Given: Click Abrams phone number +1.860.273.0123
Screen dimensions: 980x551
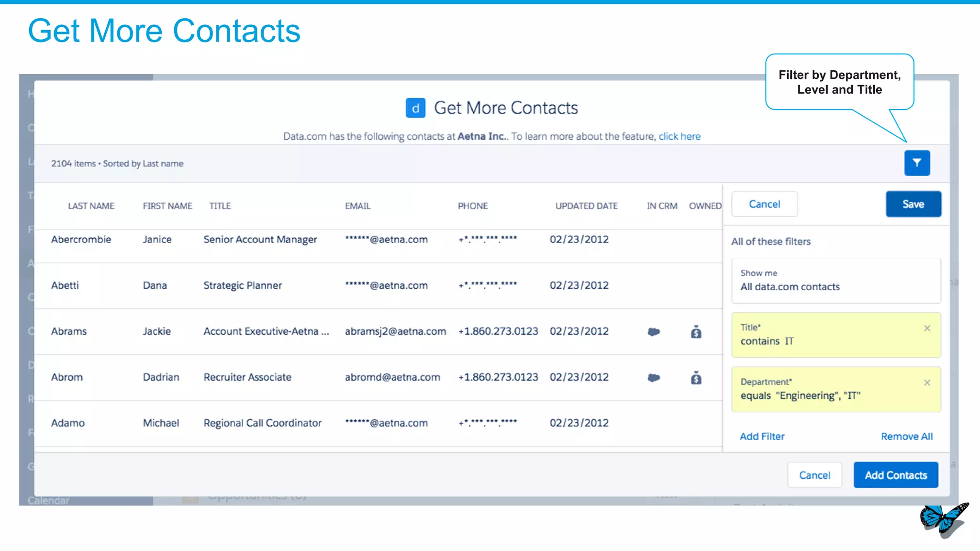Looking at the screenshot, I should point(498,331).
